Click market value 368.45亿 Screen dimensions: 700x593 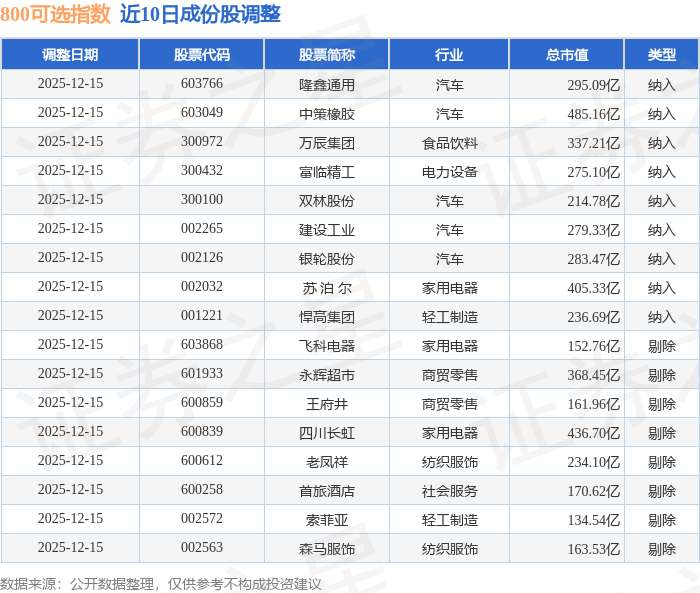594,375
